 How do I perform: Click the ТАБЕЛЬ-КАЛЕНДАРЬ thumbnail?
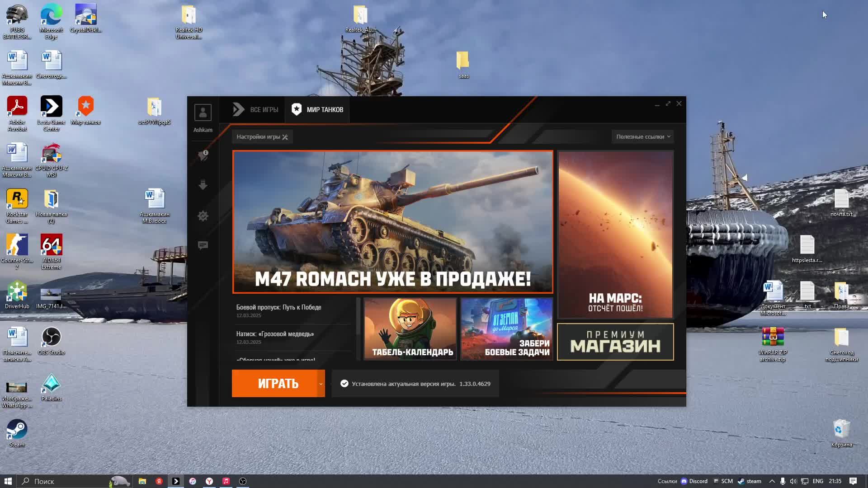[410, 328]
